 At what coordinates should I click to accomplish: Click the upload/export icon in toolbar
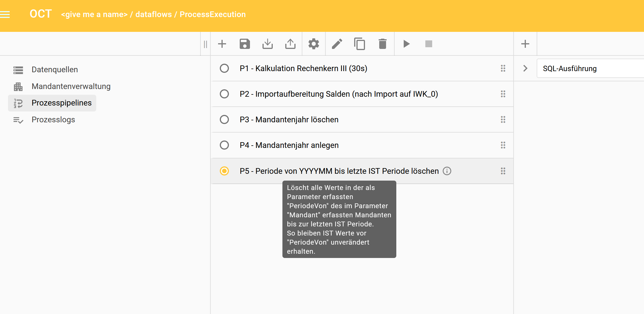pos(290,44)
